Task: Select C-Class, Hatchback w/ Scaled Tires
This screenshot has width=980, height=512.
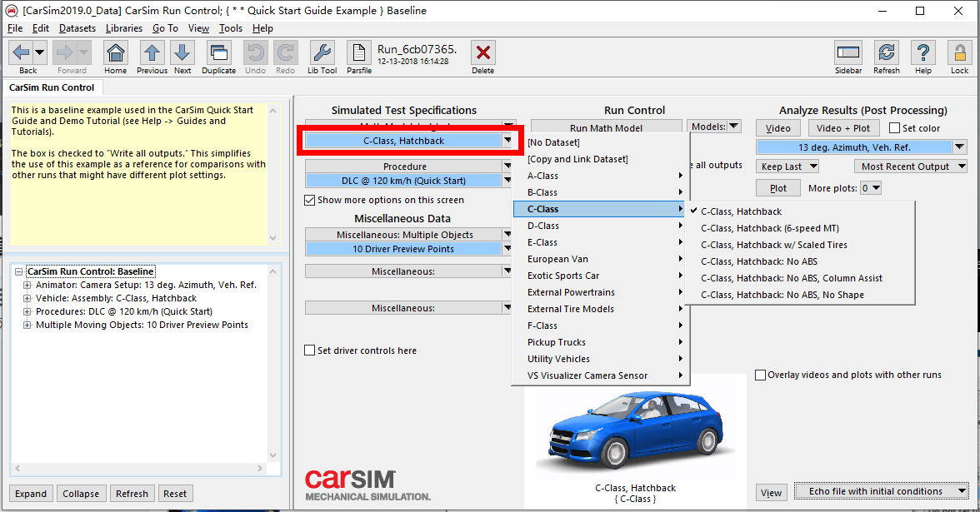Action: (800, 245)
